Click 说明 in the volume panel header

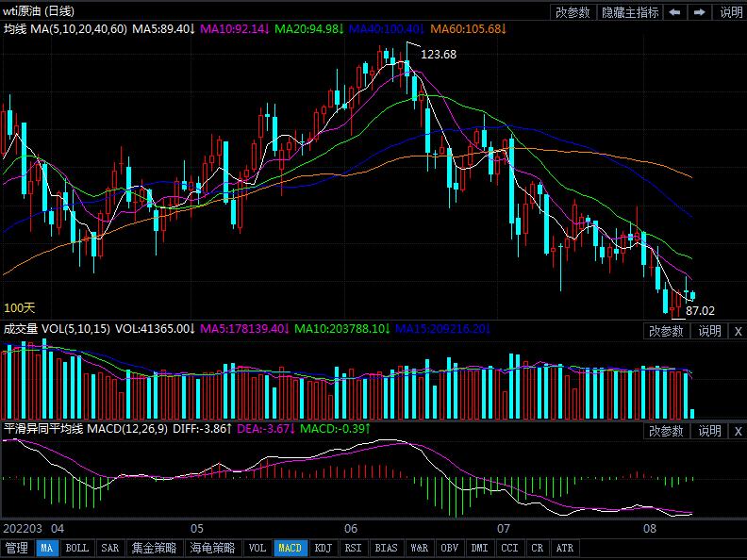(709, 331)
